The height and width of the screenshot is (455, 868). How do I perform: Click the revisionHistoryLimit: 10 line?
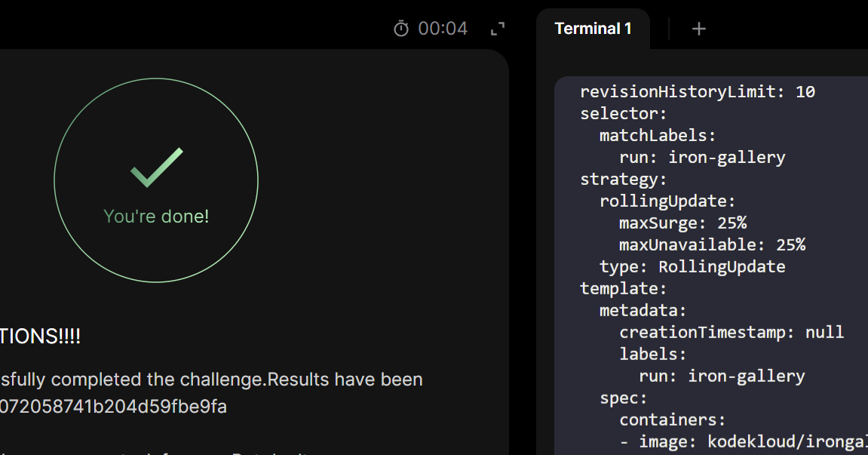(698, 92)
